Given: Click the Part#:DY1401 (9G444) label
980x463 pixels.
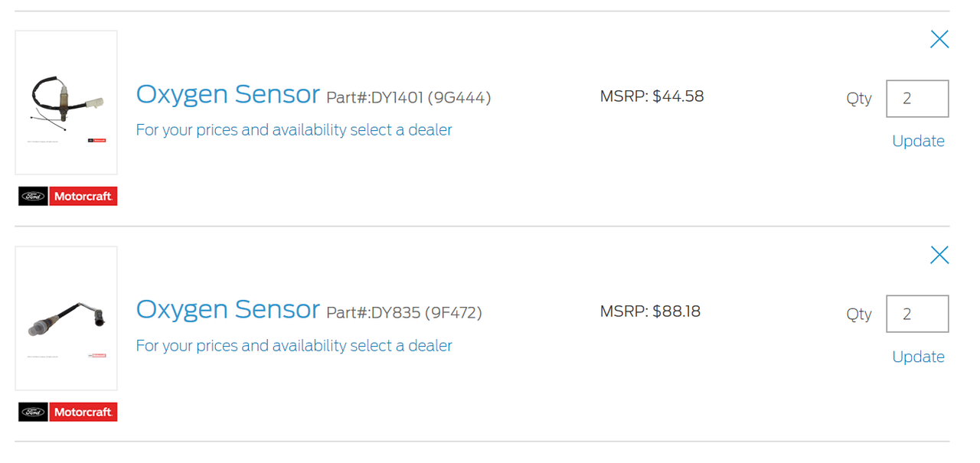Looking at the screenshot, I should [409, 98].
